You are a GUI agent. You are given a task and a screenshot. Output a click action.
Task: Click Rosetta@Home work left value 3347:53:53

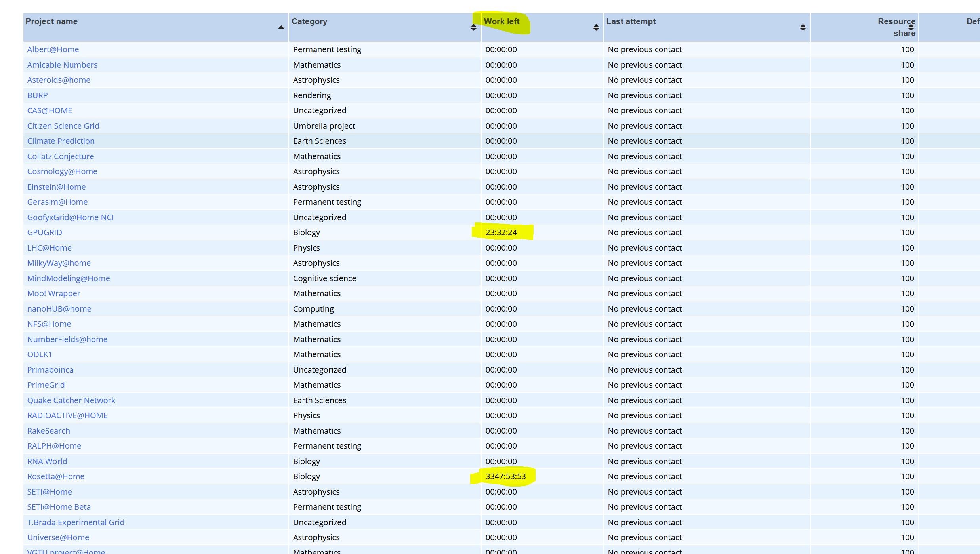pos(505,476)
